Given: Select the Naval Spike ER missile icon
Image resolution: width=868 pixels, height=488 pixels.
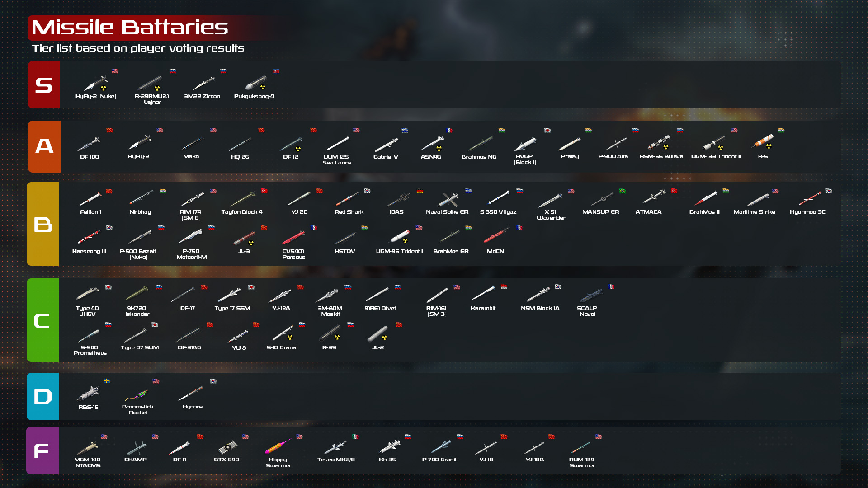Looking at the screenshot, I should [x=448, y=199].
